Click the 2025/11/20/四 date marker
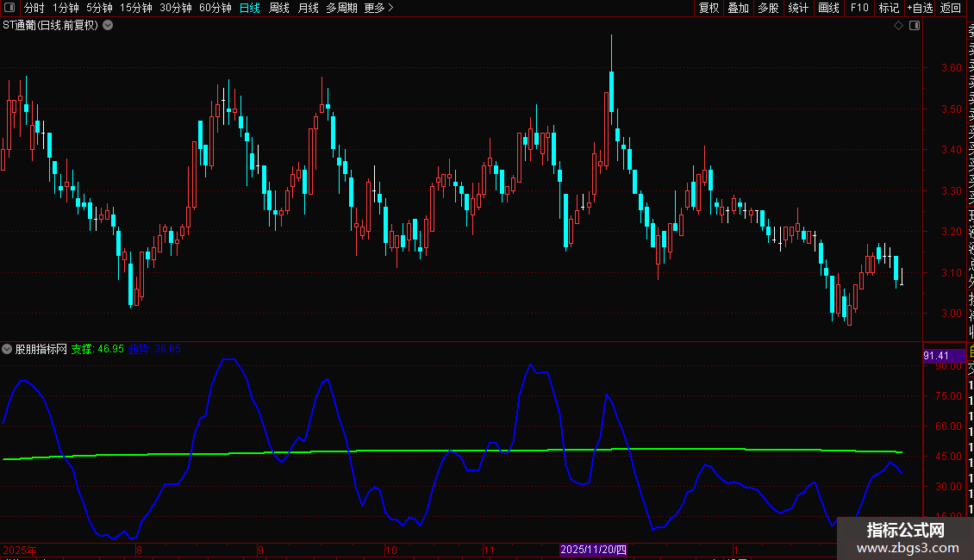This screenshot has width=974, height=560. (x=593, y=550)
